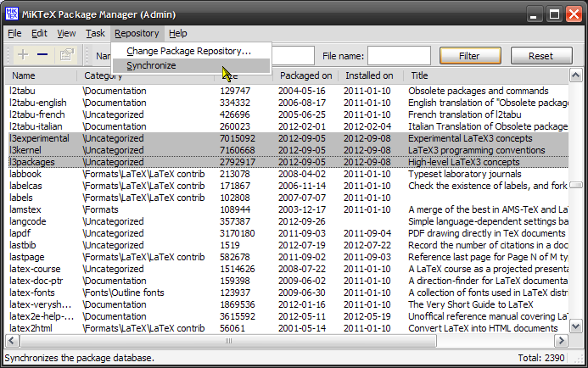588x368 pixels.
Task: Click the "The Very Short Guide to LaTeX" title
Action: coord(471,304)
